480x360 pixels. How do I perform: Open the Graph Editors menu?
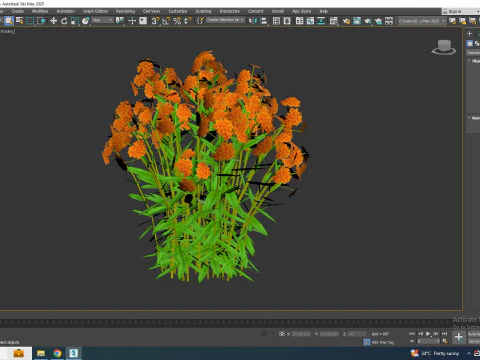click(x=95, y=11)
